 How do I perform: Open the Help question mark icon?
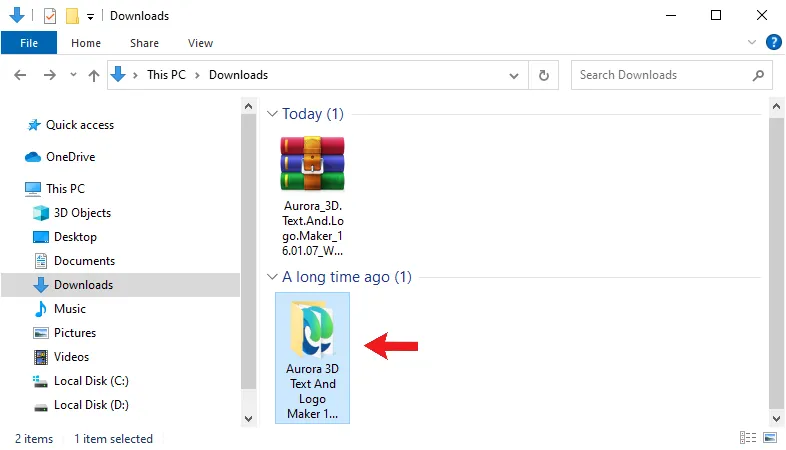coord(773,43)
